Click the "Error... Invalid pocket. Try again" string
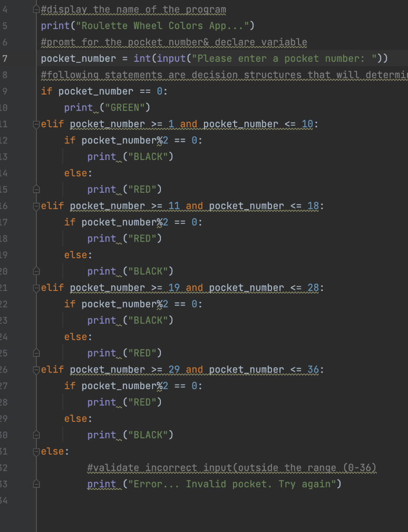This screenshot has width=408, height=532. (232, 484)
